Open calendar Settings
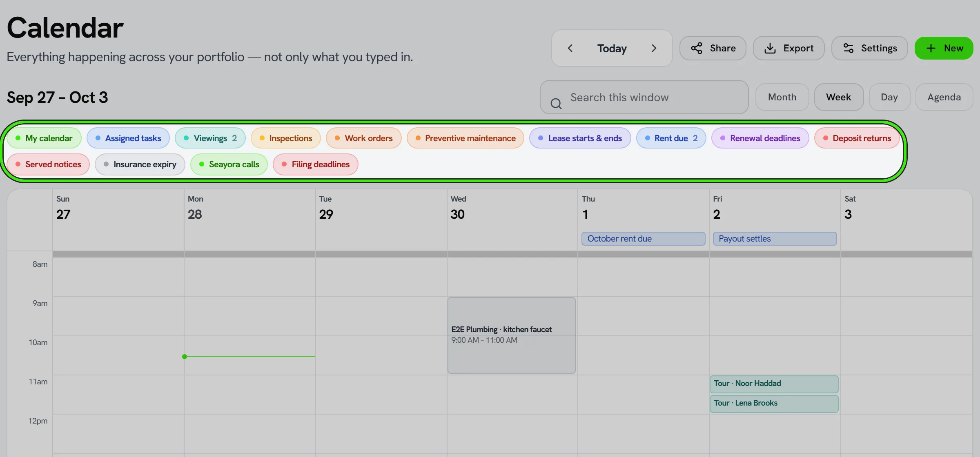The width and height of the screenshot is (980, 457). [870, 48]
